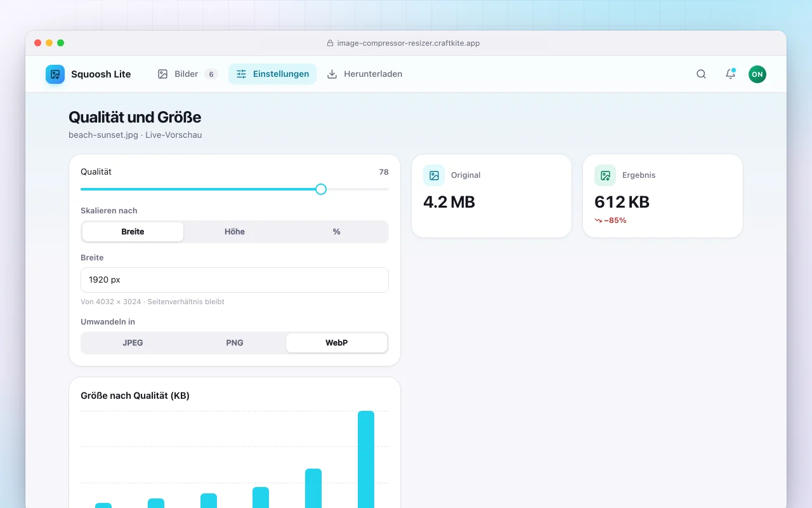Click the Qualität value 78
Viewport: 812px width, 508px height.
click(x=384, y=172)
